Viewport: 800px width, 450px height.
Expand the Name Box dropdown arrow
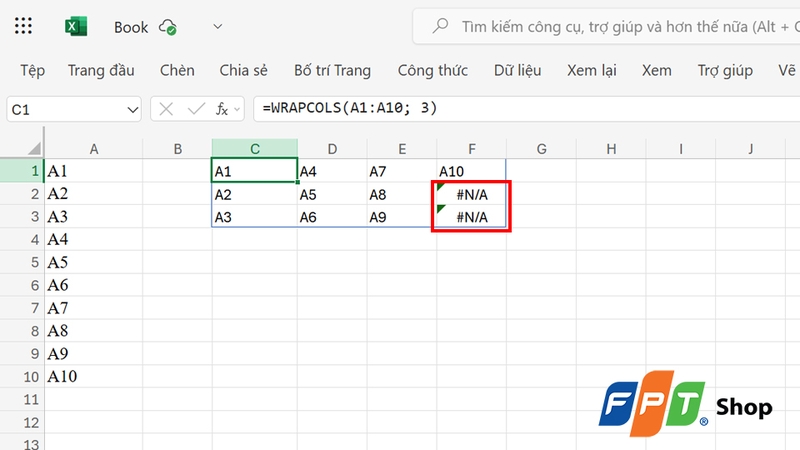tap(132, 109)
